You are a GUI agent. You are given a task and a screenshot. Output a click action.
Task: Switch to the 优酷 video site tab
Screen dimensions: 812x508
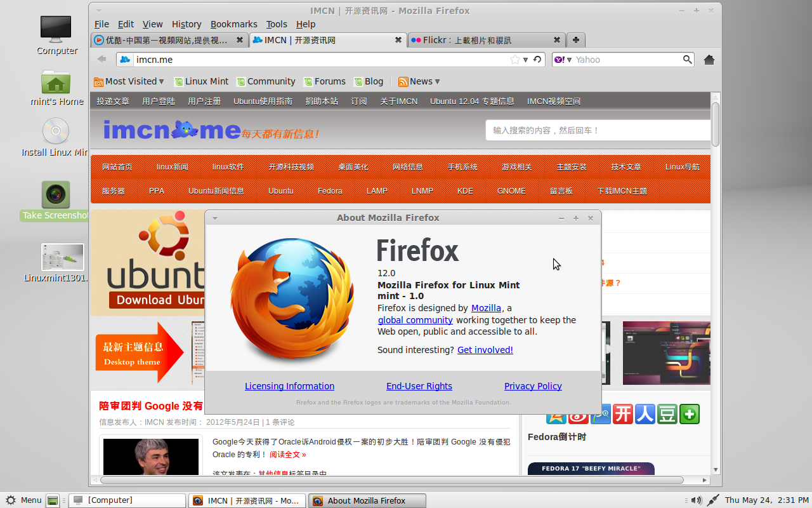[169, 40]
